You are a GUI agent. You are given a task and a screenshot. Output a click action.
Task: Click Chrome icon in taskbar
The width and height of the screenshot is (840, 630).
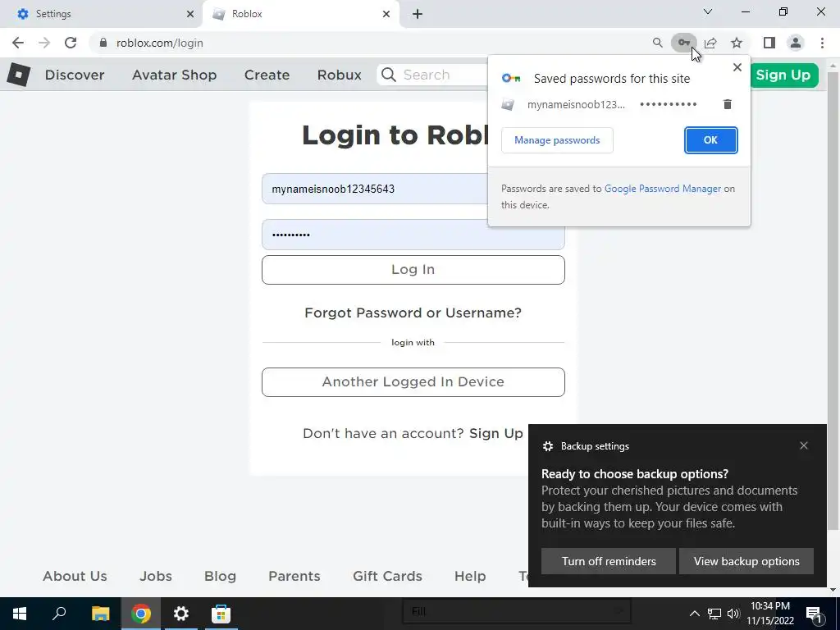point(141,614)
